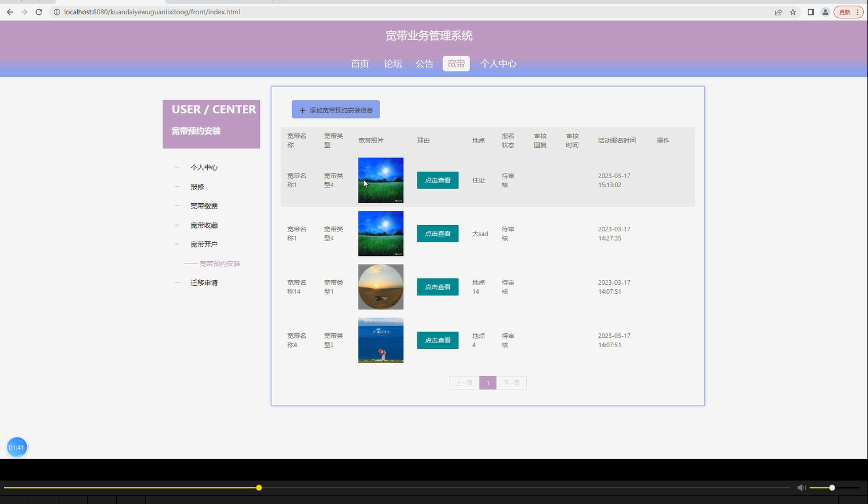Reload the browser page

39,12
